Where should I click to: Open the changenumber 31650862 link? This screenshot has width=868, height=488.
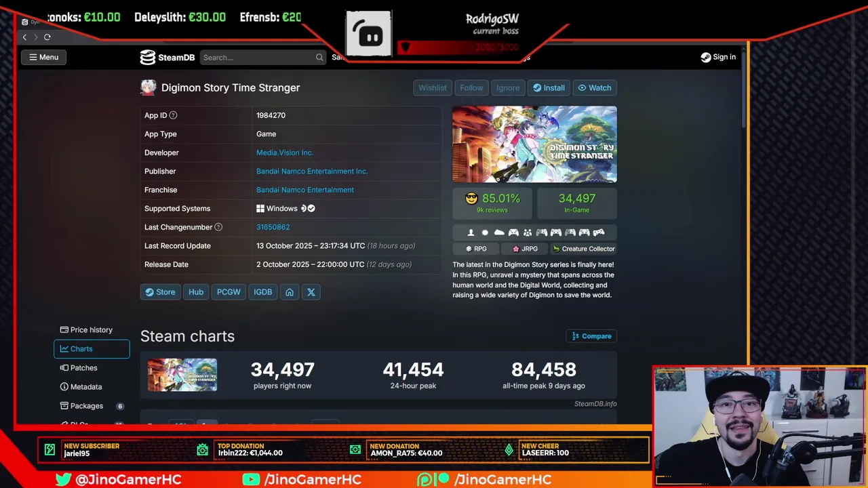pos(273,227)
